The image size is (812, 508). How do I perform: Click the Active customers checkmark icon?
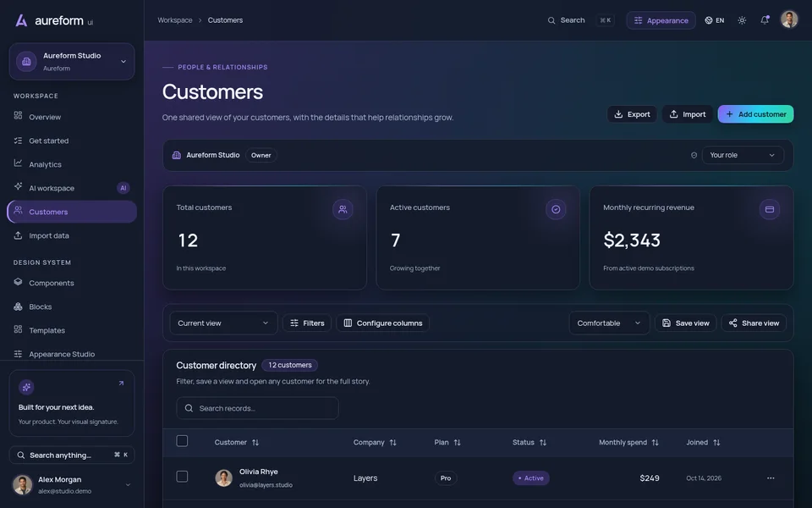556,209
